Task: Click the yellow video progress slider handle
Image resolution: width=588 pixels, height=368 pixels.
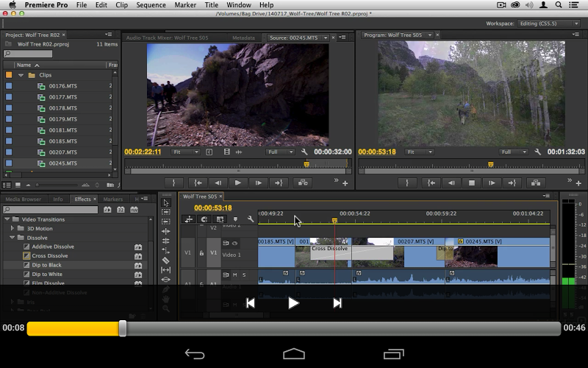Action: (x=123, y=328)
